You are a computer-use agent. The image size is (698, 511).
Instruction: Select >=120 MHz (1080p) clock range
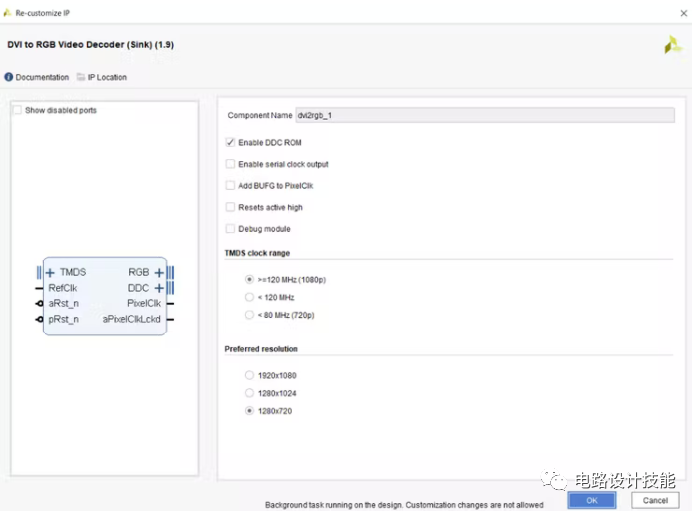click(249, 280)
